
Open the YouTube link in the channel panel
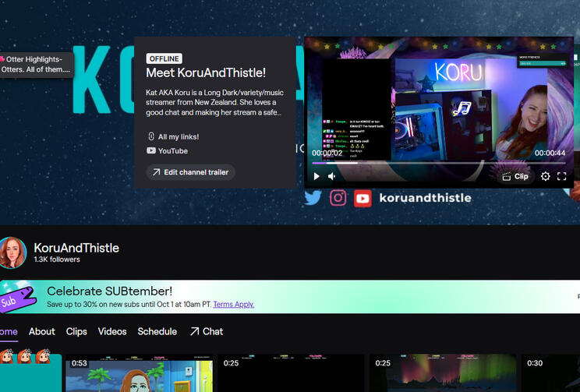pos(167,151)
